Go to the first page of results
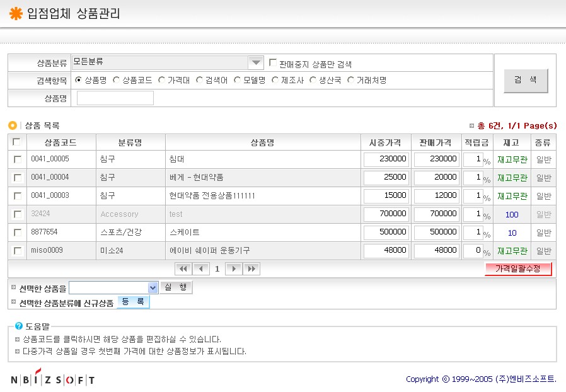This screenshot has height=392, width=566. (183, 269)
